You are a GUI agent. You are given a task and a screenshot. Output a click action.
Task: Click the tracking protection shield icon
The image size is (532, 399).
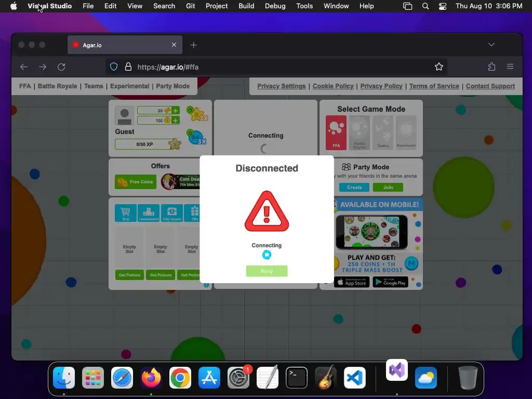tap(114, 67)
